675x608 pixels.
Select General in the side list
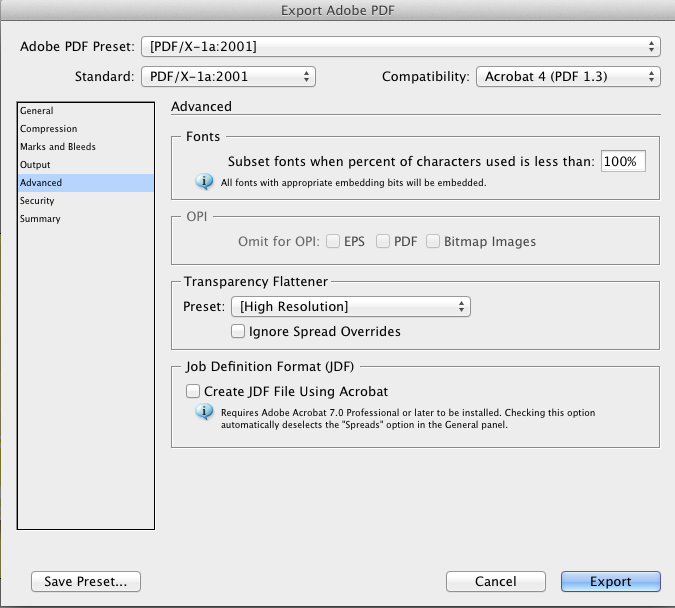tap(86, 111)
